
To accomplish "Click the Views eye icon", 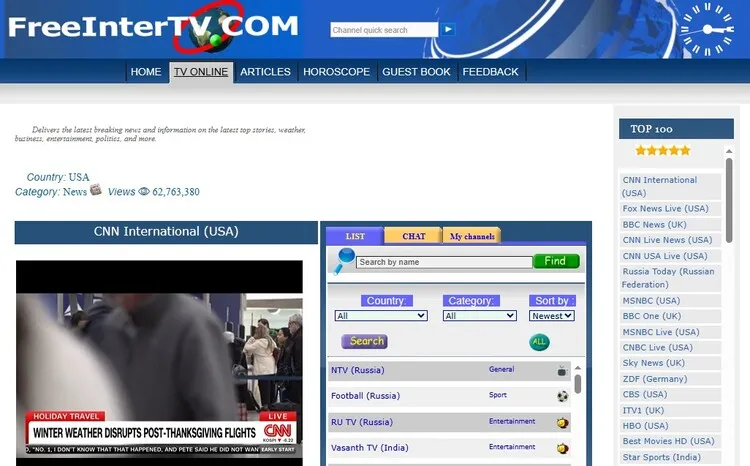I will tap(144, 191).
